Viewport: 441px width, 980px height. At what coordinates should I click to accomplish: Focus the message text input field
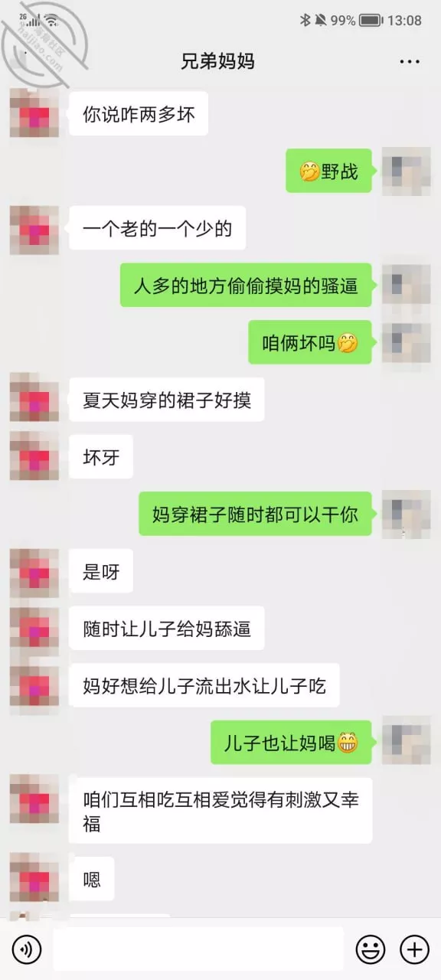(198, 949)
